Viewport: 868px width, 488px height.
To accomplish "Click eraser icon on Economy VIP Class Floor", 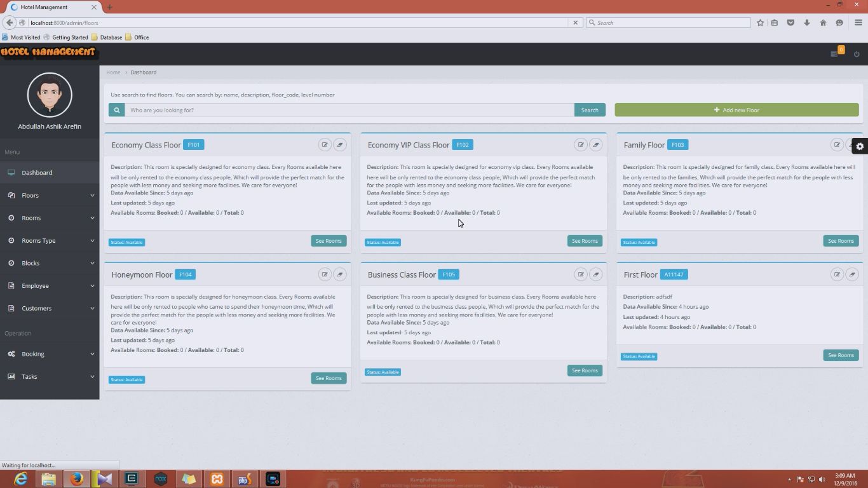I will [596, 145].
